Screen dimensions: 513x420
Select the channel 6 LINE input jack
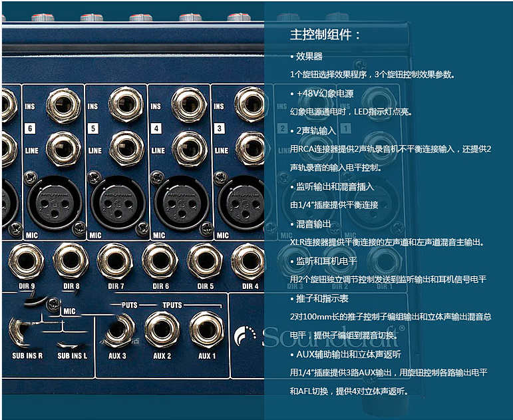pyautogui.click(x=63, y=149)
